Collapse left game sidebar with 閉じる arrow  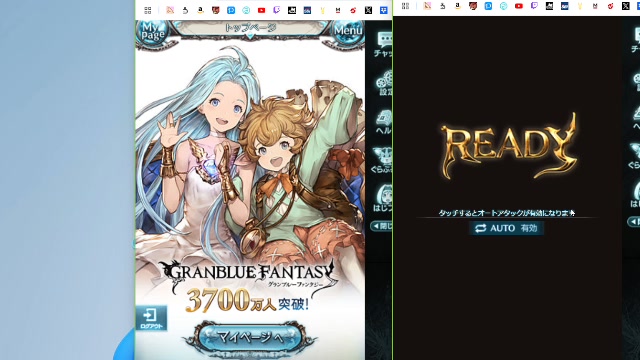381,226
